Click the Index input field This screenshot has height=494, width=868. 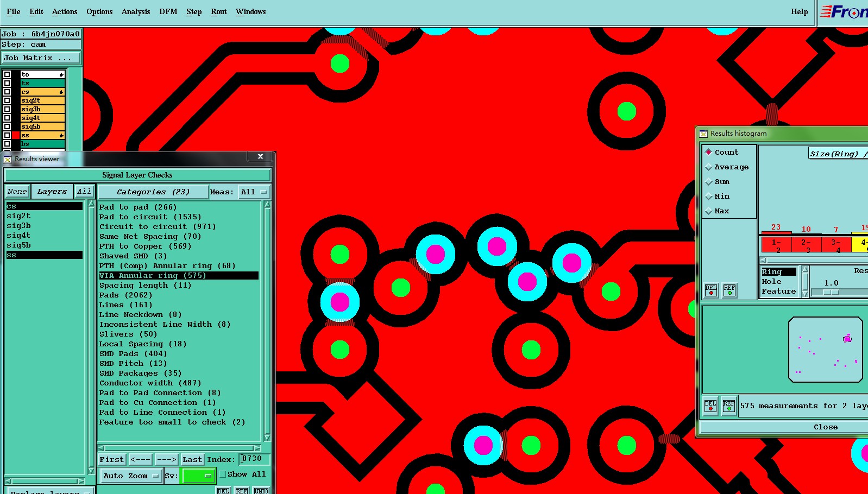(x=255, y=459)
